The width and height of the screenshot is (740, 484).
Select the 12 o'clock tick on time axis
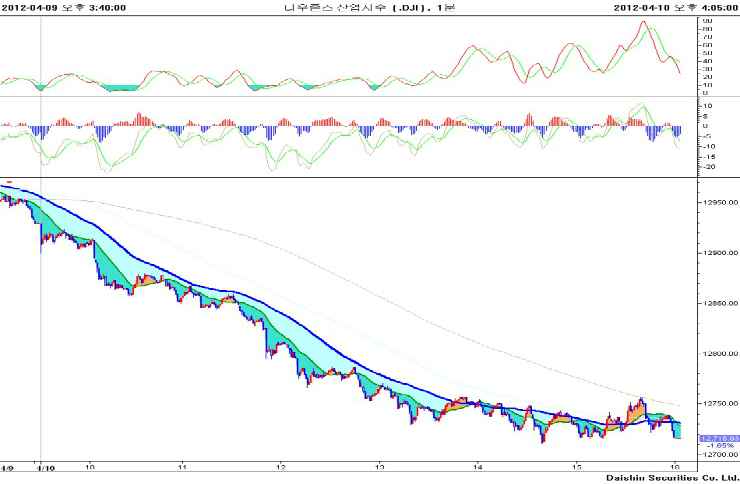(281, 467)
